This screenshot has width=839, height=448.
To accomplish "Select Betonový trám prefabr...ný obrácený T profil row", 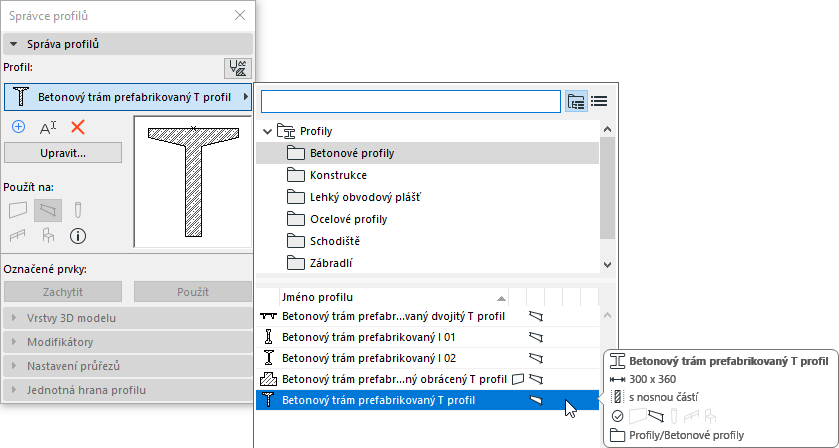I will (427, 379).
